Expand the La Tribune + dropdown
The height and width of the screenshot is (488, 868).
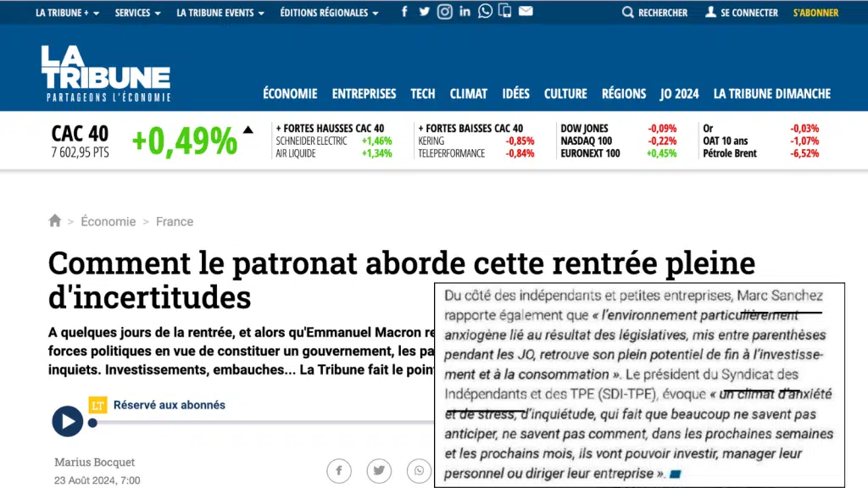[x=68, y=13]
